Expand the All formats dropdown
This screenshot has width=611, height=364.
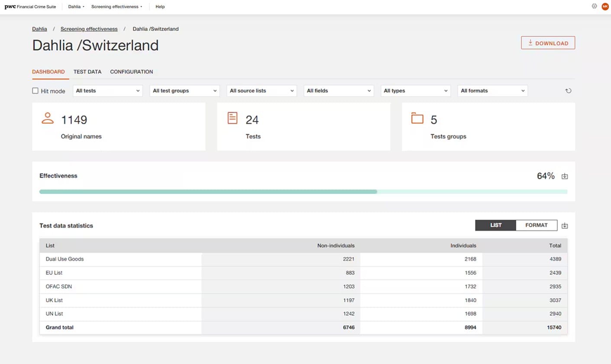coord(492,91)
